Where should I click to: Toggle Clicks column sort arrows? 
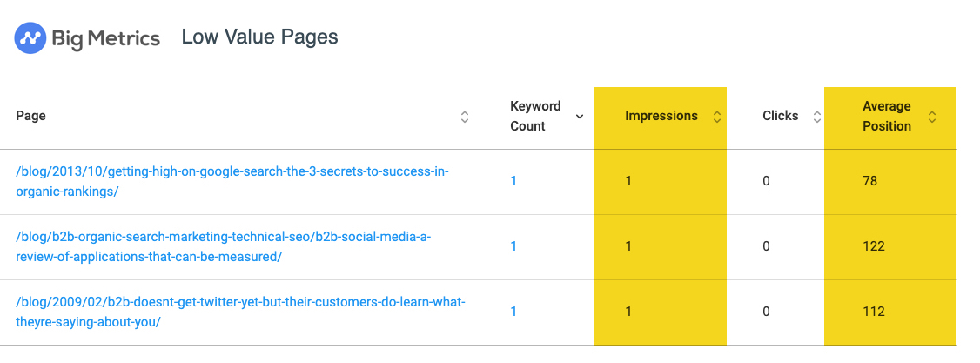point(816,116)
